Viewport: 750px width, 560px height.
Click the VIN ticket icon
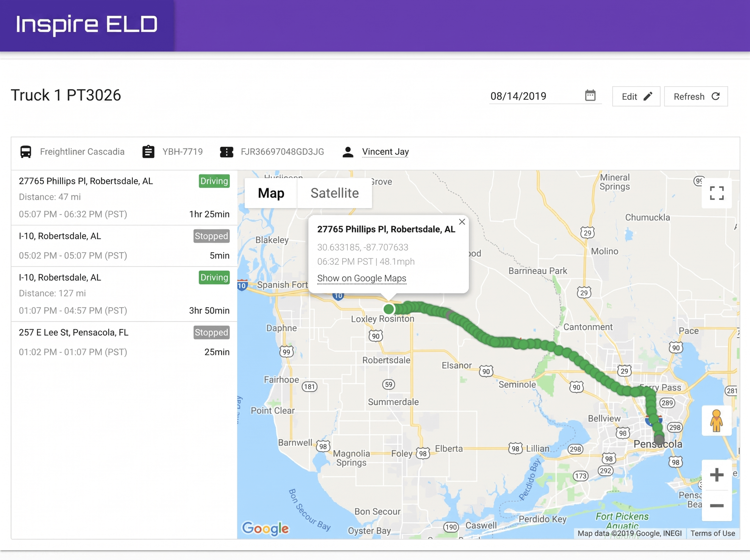click(x=226, y=152)
